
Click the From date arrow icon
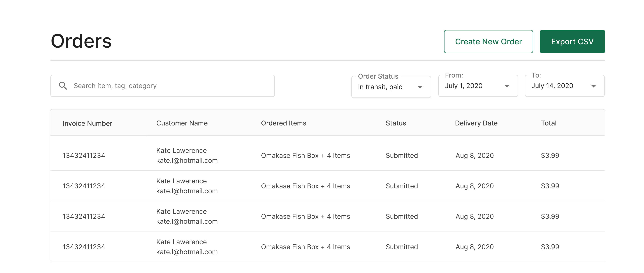point(507,86)
